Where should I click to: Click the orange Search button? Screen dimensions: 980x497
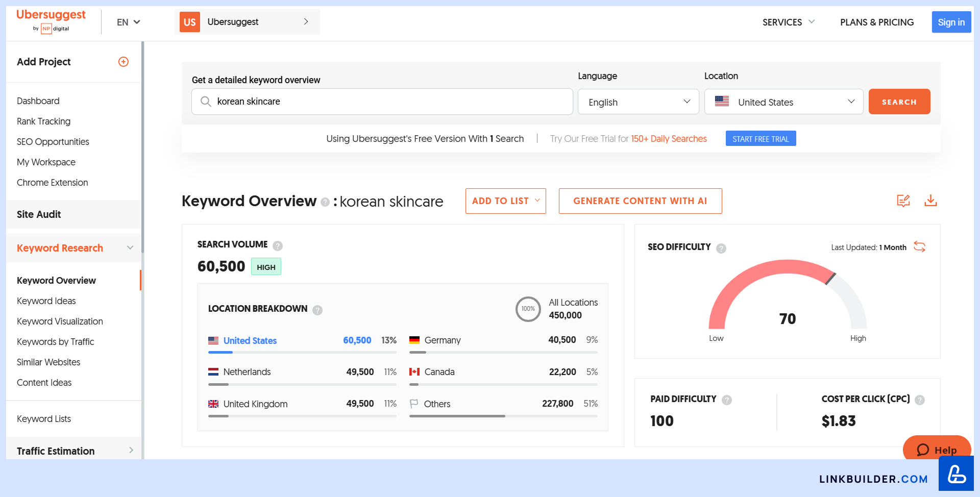(x=899, y=102)
